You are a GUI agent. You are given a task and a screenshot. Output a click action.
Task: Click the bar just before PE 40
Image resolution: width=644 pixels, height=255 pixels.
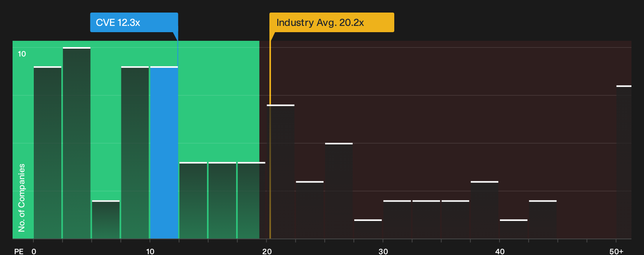click(x=485, y=210)
